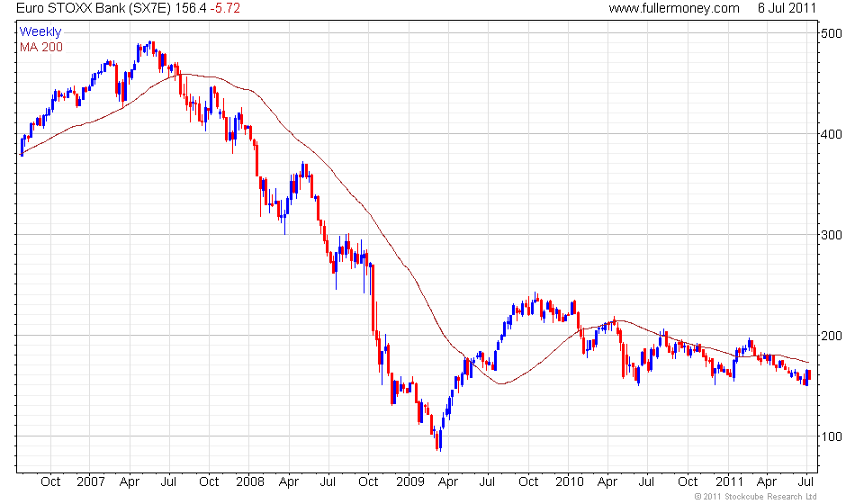Click the Oct label preceding 2007
The image size is (864, 504).
click(50, 482)
